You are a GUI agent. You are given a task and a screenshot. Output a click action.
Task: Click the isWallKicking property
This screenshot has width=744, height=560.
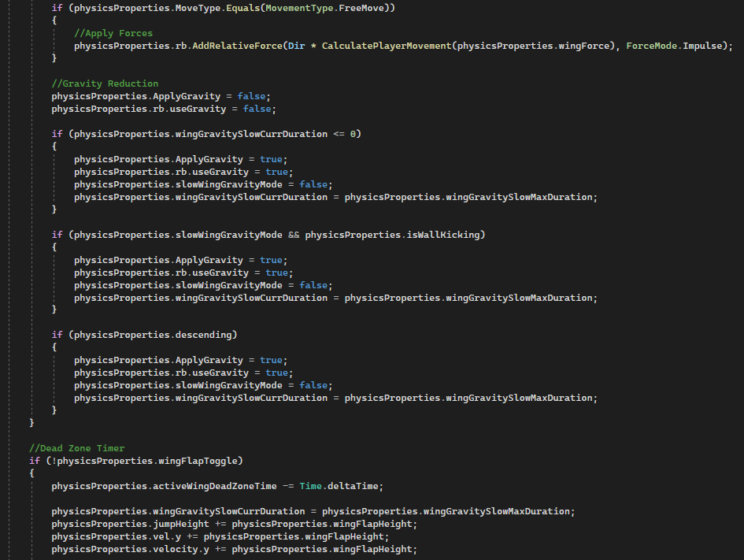443,235
